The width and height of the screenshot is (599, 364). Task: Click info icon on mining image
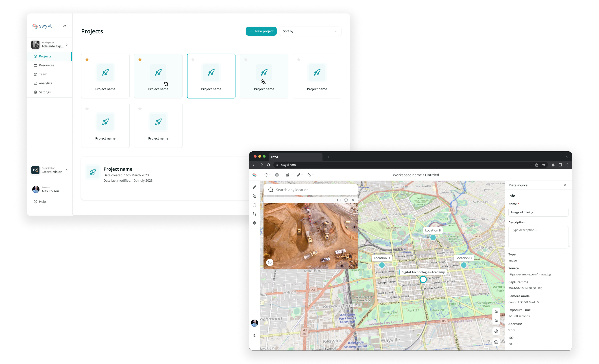point(270,262)
